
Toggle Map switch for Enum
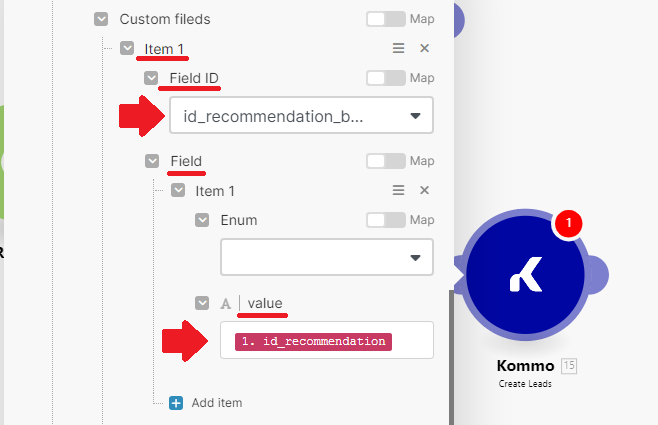pos(386,220)
